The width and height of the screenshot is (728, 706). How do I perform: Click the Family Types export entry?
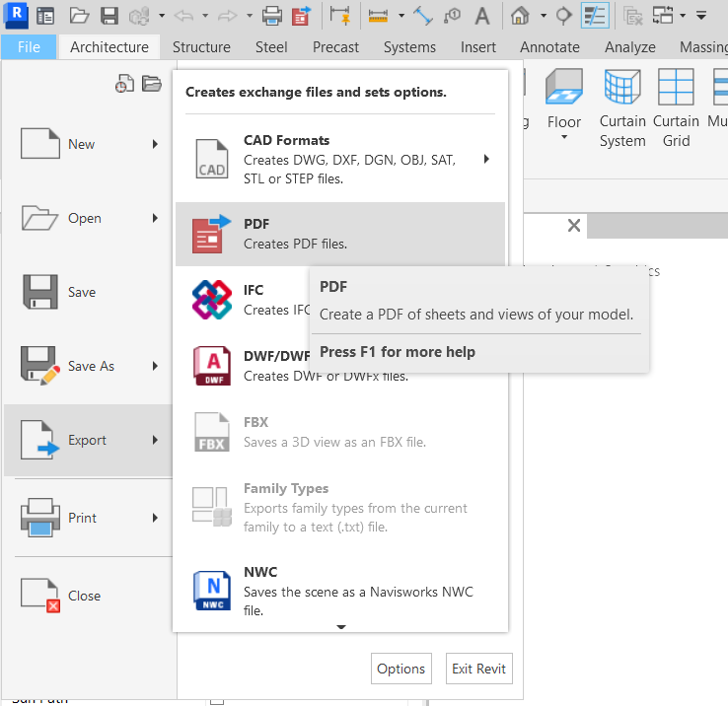pyautogui.click(x=340, y=508)
